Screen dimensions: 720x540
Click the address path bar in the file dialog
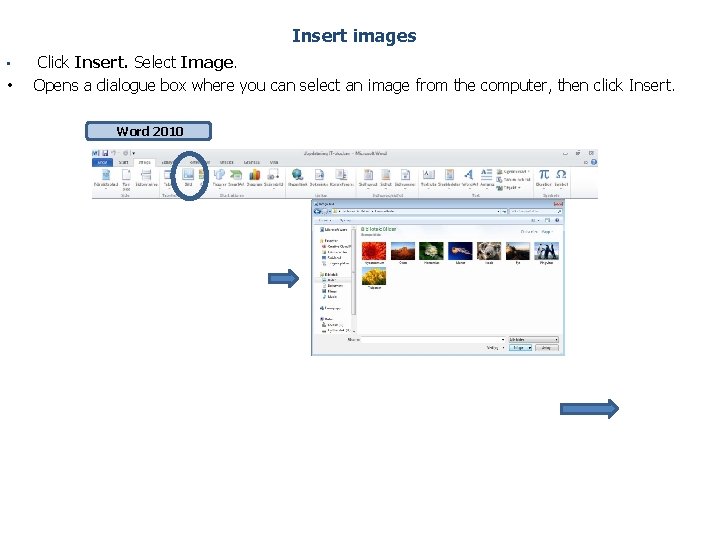point(416,211)
